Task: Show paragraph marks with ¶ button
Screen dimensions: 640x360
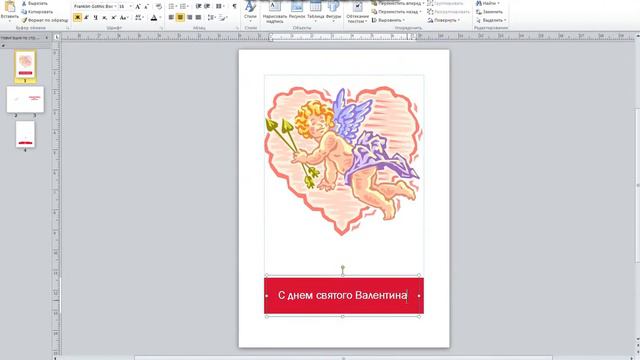Action: click(x=234, y=6)
